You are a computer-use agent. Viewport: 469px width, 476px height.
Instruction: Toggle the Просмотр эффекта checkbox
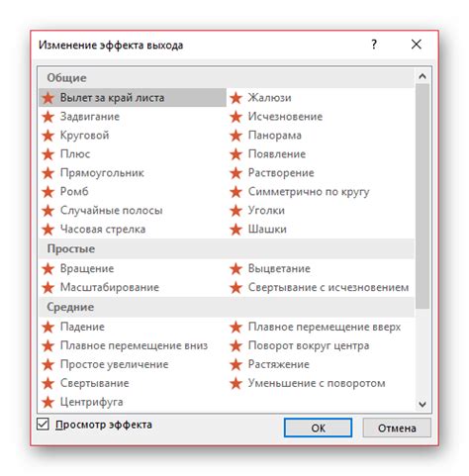click(43, 425)
